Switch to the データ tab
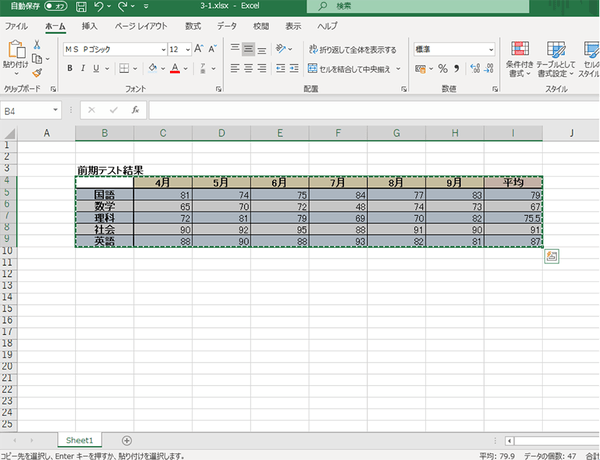 [x=227, y=25]
